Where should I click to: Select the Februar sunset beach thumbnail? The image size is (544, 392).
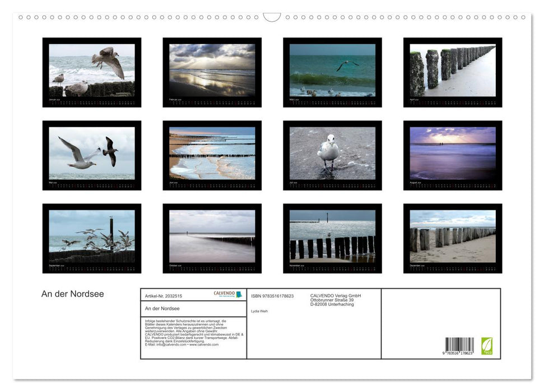[x=212, y=73]
